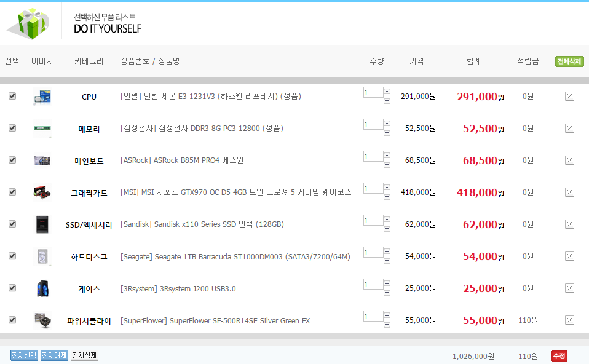Viewport: 589px width, 364px height.
Task: Uncheck the 파워서플라이 row checkbox
Action: pos(12,320)
